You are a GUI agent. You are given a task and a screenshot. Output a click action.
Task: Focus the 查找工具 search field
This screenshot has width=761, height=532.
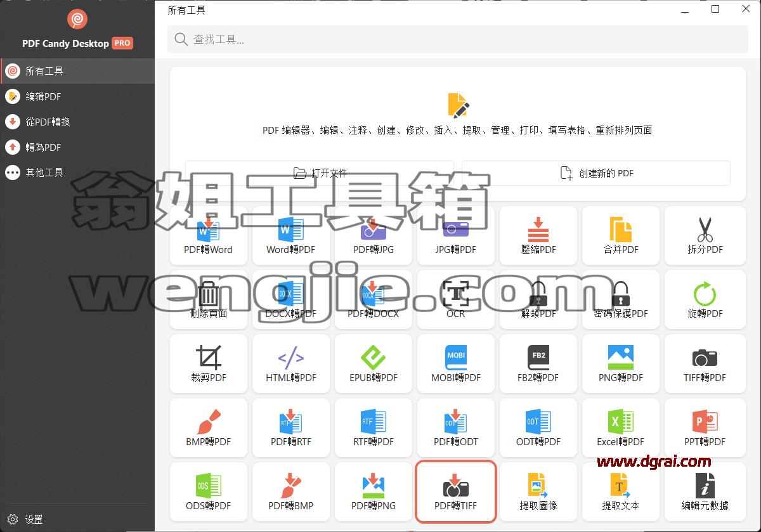(x=458, y=39)
